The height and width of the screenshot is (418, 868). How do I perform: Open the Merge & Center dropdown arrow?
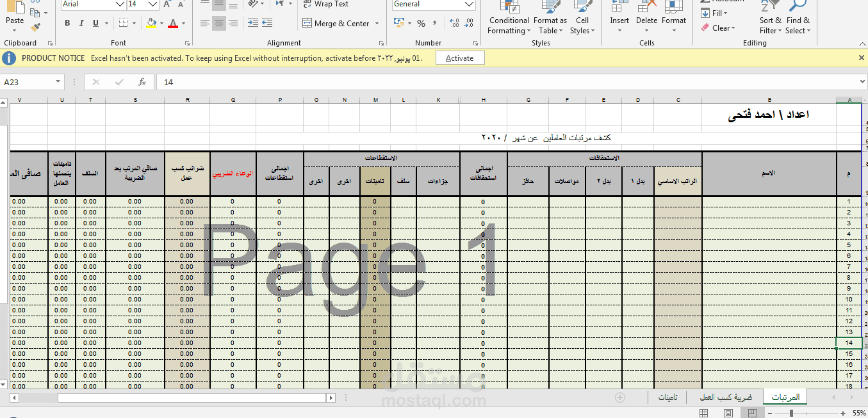coord(377,24)
